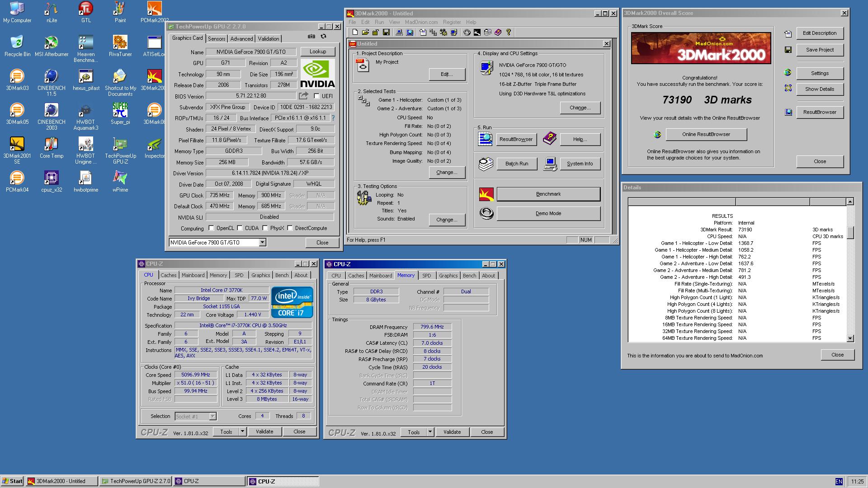Click System Info computer icon in 3DMark2000 toolbar

(399, 32)
